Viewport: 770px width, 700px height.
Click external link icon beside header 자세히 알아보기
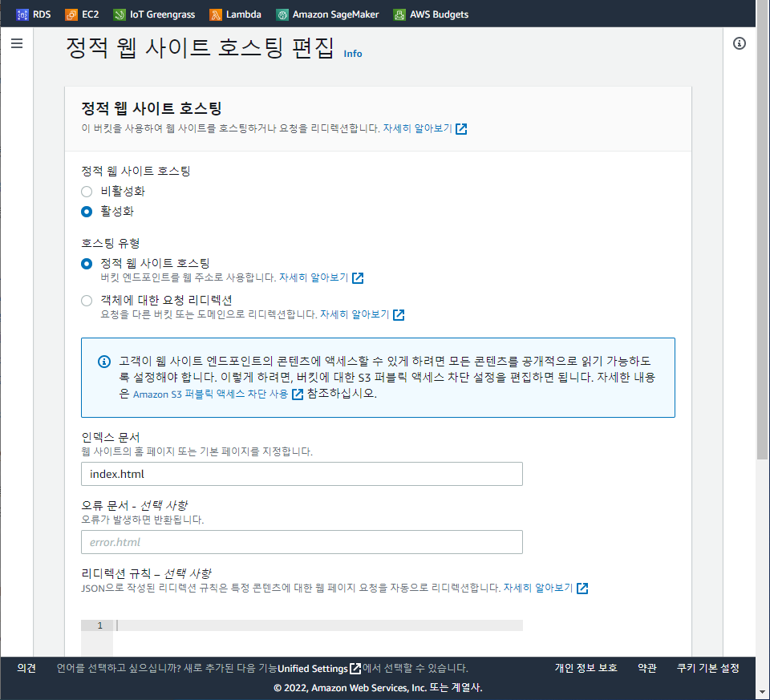[461, 128]
